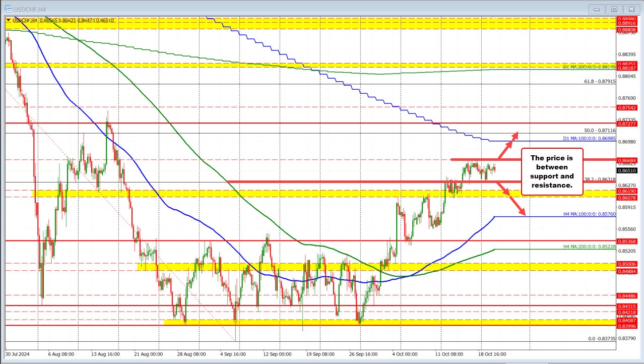Select the D1 MA:100 label at 0.86985

(590, 138)
